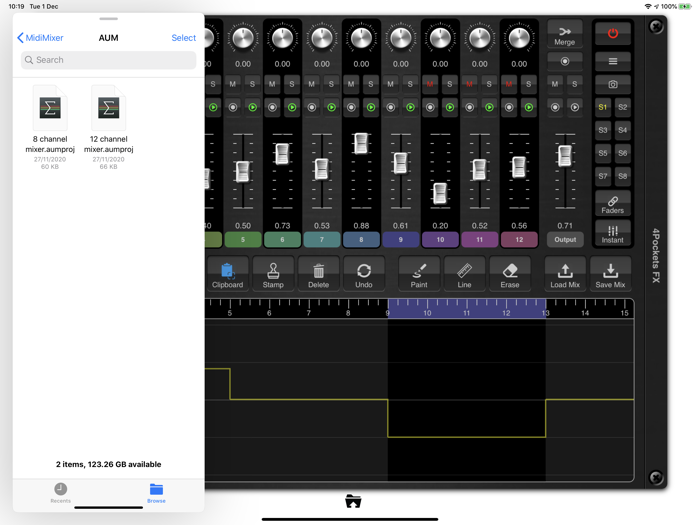
Task: Click the Wi-Fi status icon
Action: [x=648, y=6]
